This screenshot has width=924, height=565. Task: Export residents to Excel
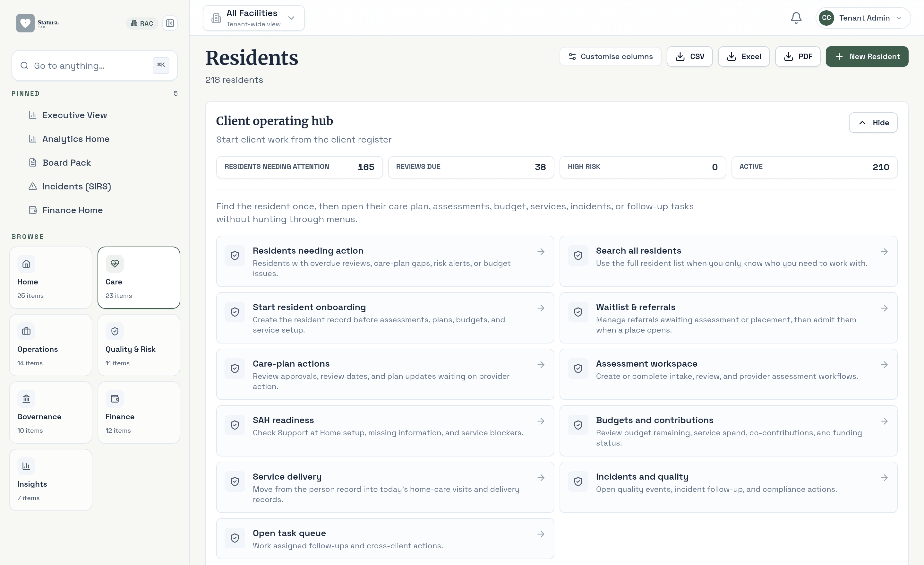tap(744, 56)
